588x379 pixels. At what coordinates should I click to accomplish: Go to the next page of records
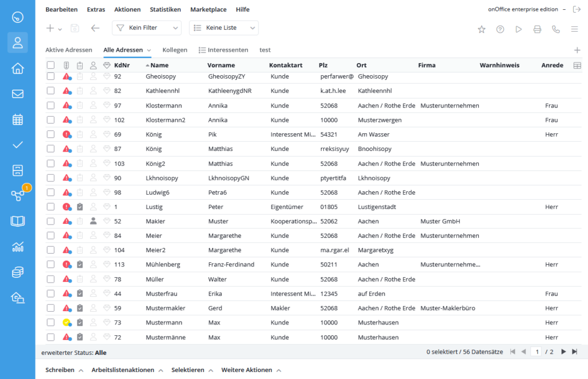[563, 351]
